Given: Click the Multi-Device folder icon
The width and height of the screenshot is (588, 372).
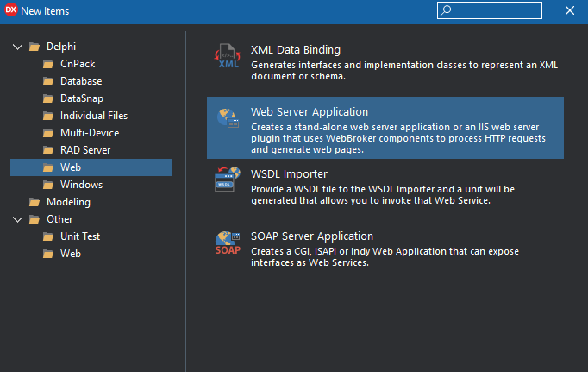Looking at the screenshot, I should point(48,133).
